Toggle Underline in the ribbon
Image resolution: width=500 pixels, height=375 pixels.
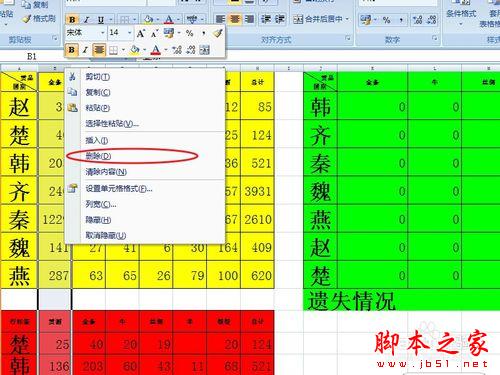101,20
